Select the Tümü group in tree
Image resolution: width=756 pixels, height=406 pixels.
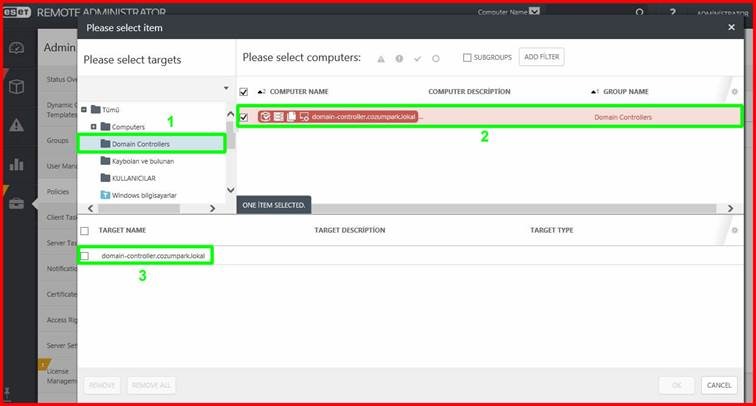(110, 110)
